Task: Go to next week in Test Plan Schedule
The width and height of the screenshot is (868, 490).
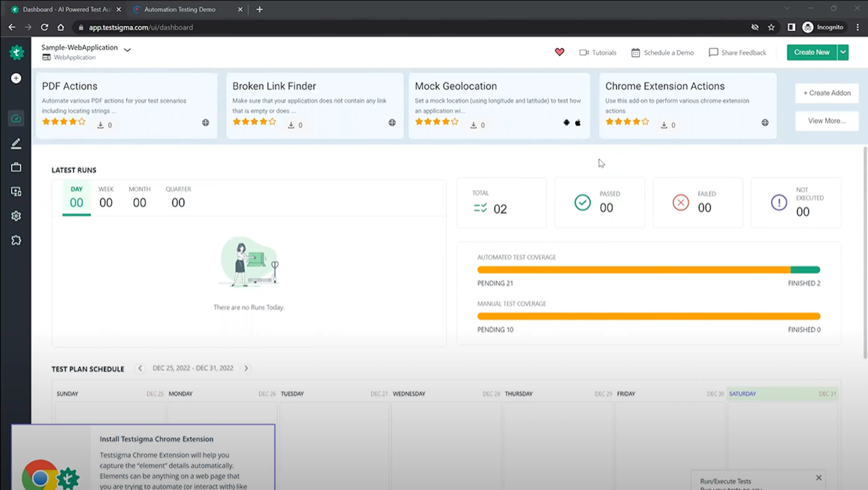Action: coord(246,368)
